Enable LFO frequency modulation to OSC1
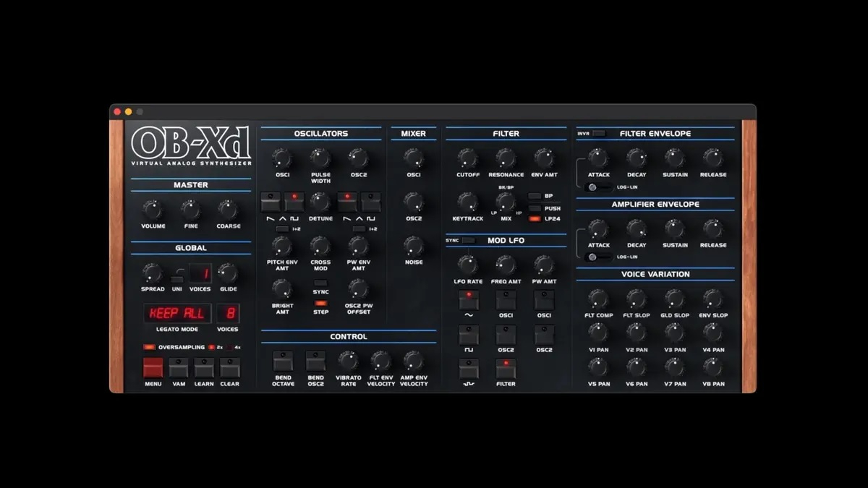The image size is (868, 488). (506, 300)
